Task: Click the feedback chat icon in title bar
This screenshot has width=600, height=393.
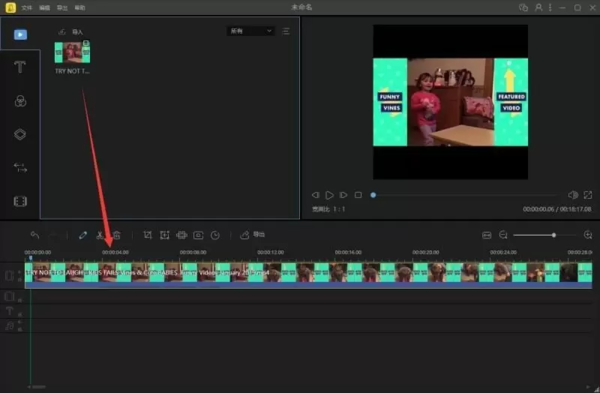Action: (x=523, y=8)
